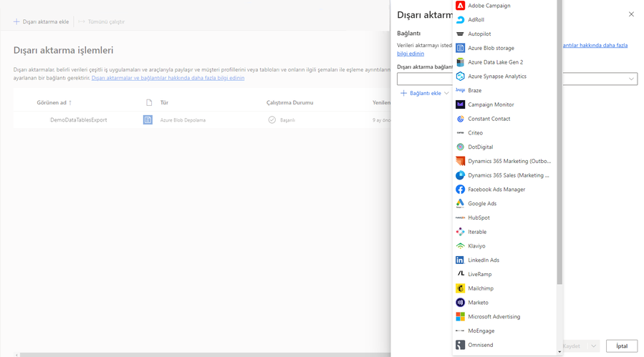Click the Autopilot icon in list

pyautogui.click(x=460, y=34)
